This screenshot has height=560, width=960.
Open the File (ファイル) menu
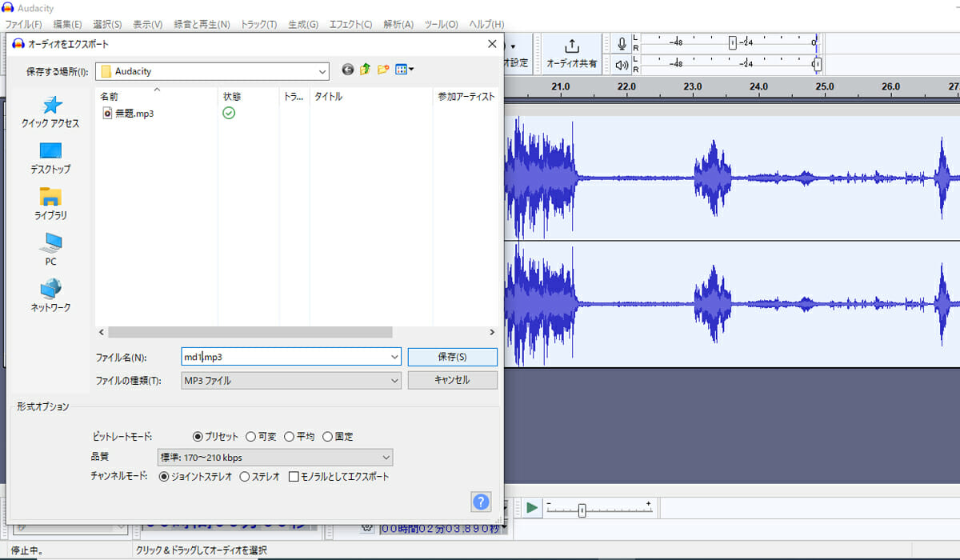click(x=23, y=25)
